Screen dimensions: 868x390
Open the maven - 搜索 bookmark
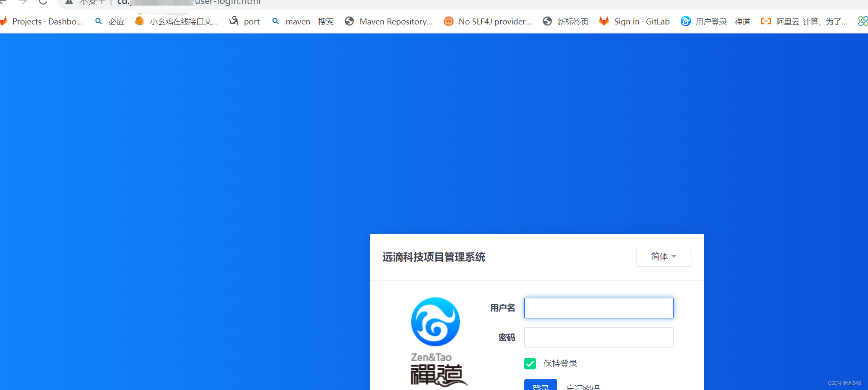(x=303, y=21)
